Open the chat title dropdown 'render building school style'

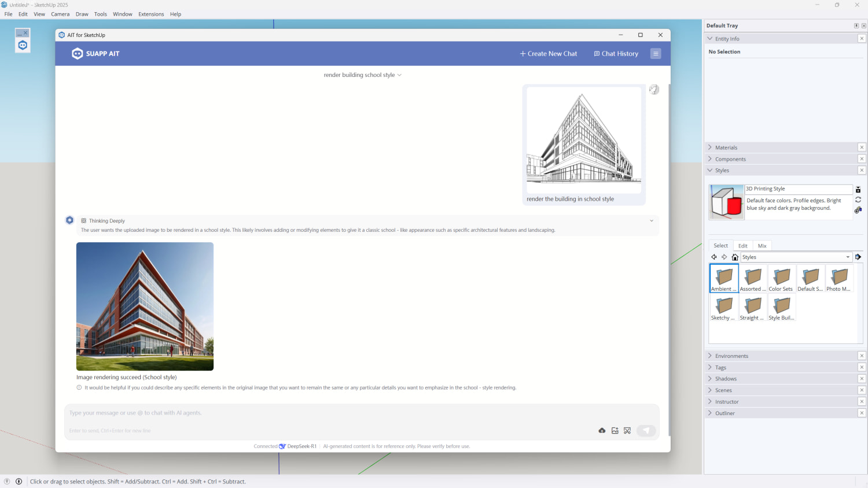coord(362,75)
